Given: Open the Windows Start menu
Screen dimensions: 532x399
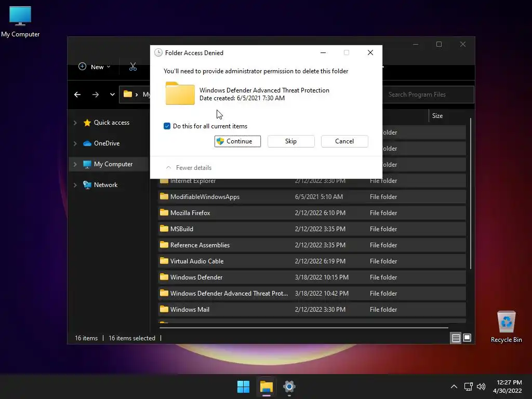Looking at the screenshot, I should pyautogui.click(x=243, y=387).
